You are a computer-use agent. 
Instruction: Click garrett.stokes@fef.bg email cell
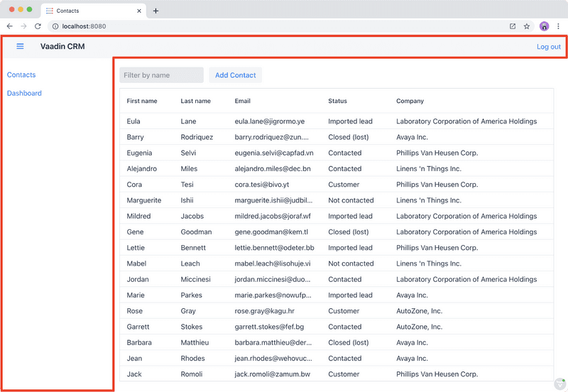[269, 327]
